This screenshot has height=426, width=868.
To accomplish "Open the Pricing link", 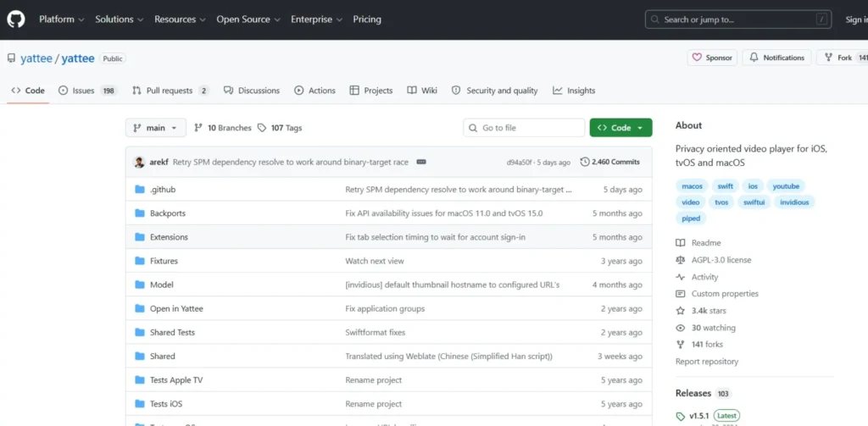I will point(367,19).
